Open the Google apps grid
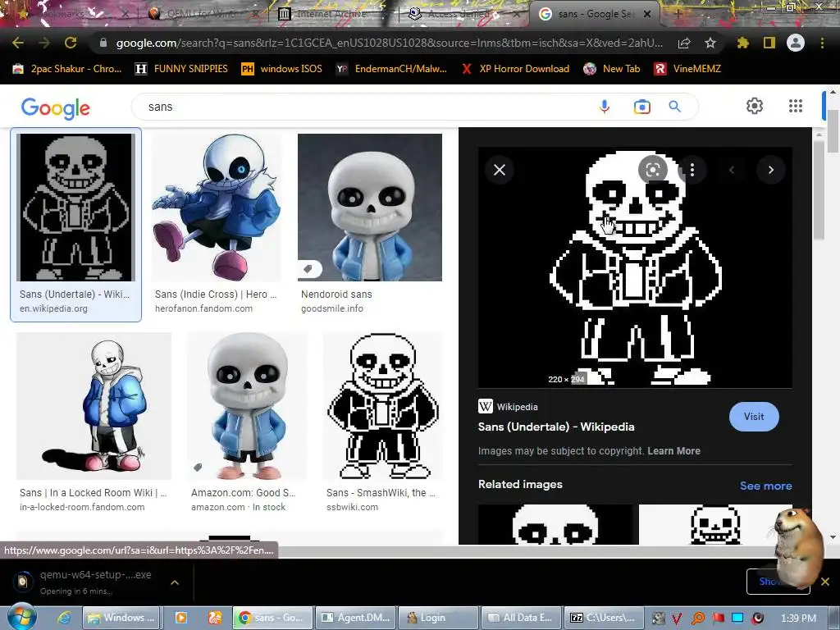This screenshot has height=630, width=840. (796, 106)
